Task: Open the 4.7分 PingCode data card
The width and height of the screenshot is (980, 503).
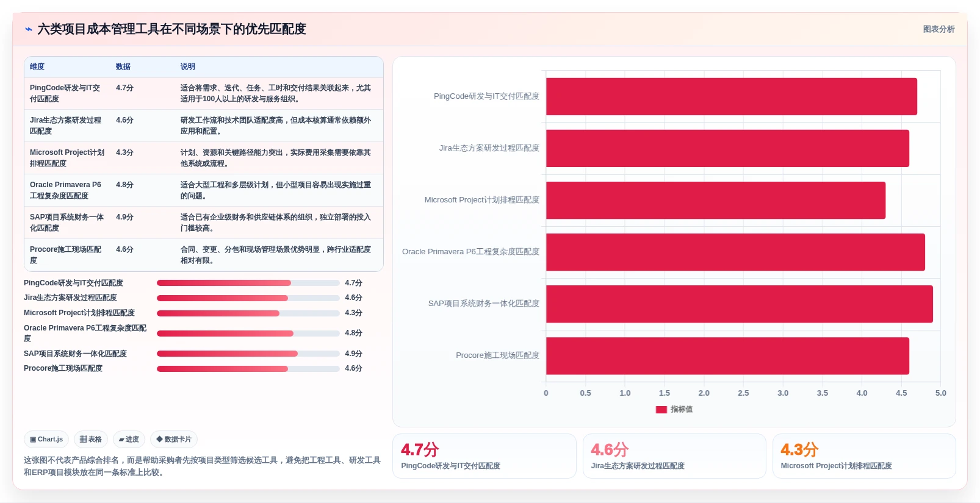Action: pos(485,456)
